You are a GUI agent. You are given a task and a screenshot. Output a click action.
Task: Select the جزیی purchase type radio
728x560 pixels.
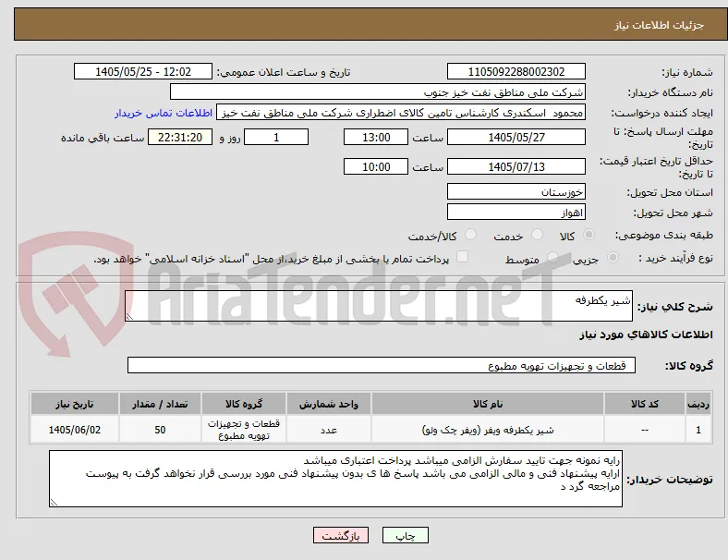click(613, 257)
